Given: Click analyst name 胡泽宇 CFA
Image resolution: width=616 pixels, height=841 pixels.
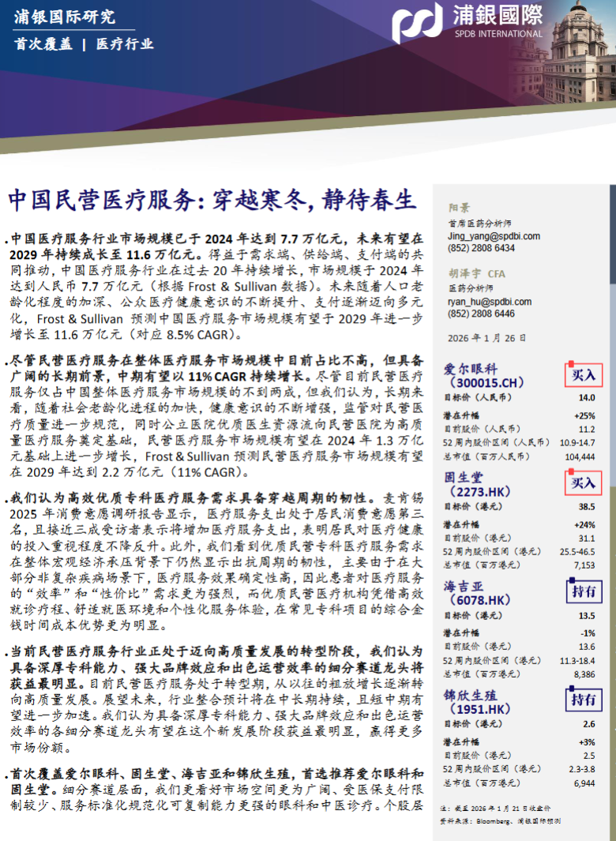Looking at the screenshot, I should (477, 273).
